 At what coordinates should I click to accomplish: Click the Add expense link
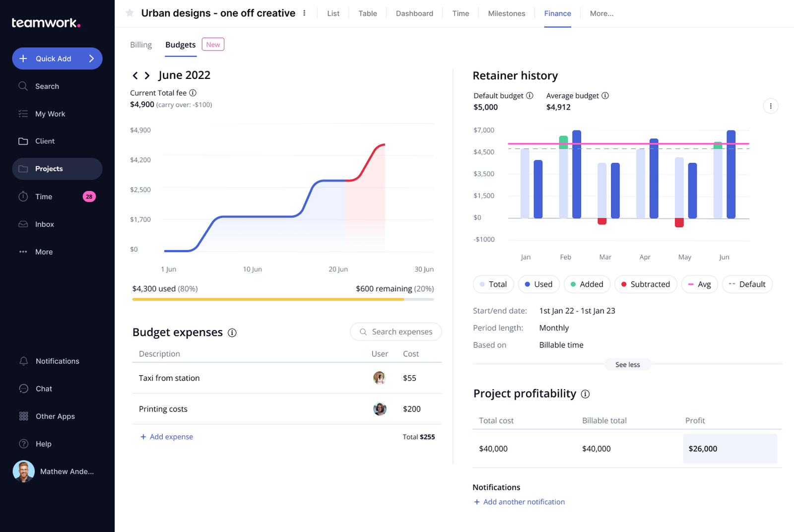(167, 436)
